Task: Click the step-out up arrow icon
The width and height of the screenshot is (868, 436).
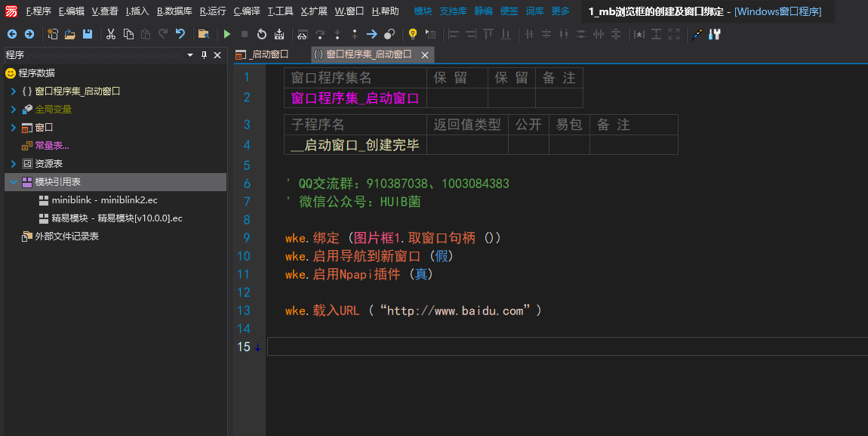Action: (x=354, y=34)
